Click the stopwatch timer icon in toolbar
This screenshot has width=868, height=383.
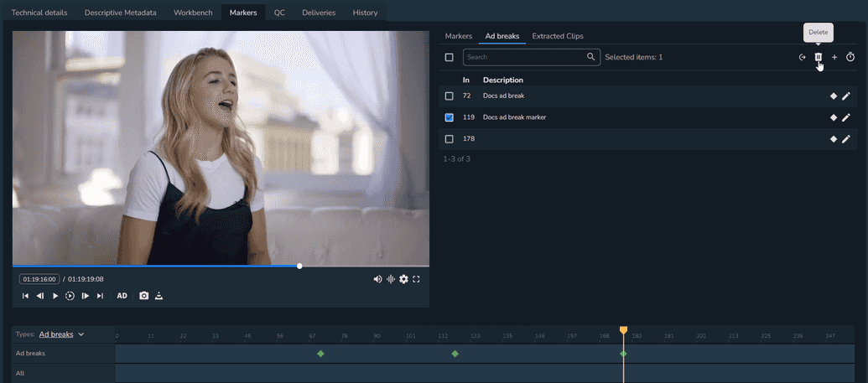click(x=850, y=57)
